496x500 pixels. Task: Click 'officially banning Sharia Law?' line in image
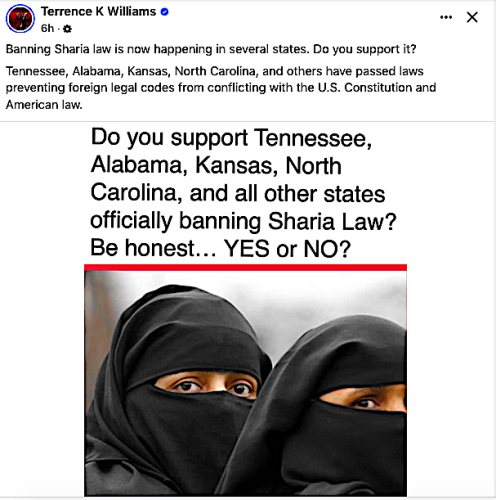243,221
